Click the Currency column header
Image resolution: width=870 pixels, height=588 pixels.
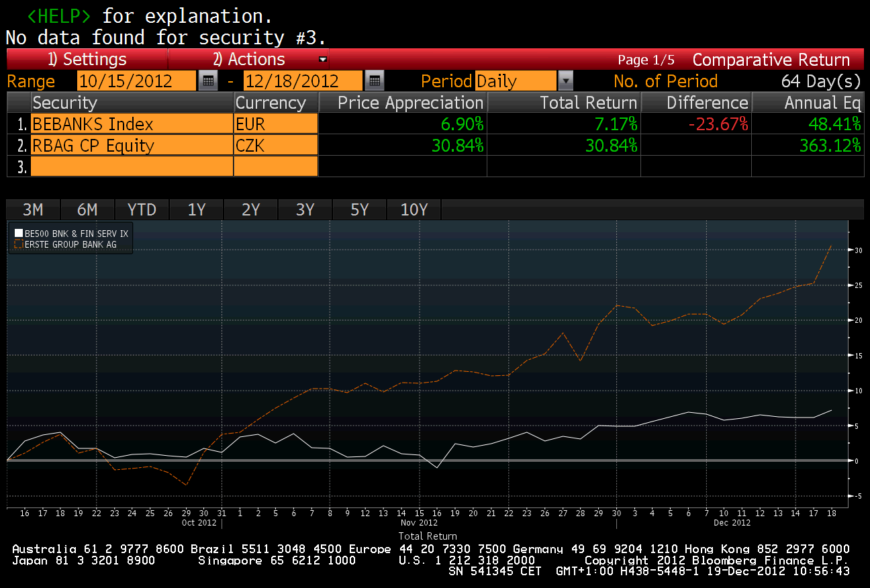(x=275, y=103)
